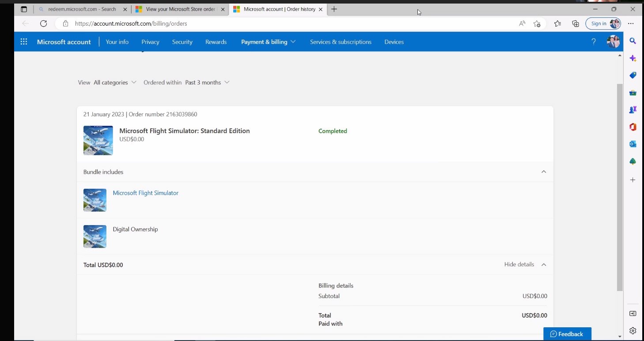The image size is (644, 341).
Task: Open the sidebar Games chess icon
Action: (x=633, y=110)
